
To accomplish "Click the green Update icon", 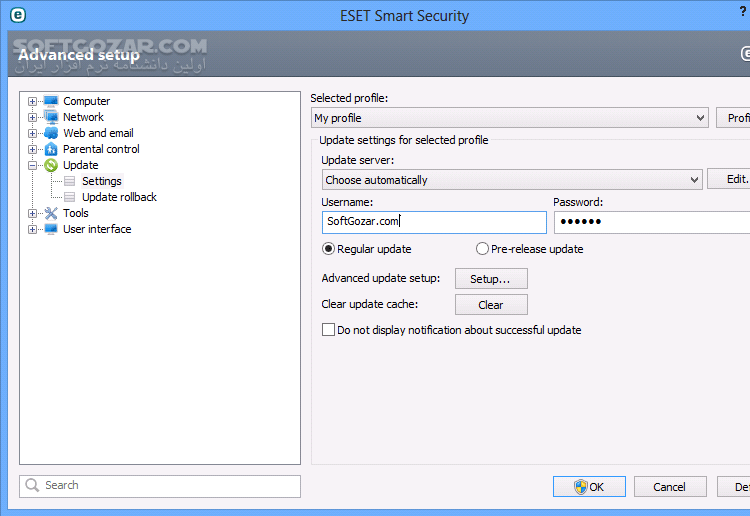I will (51, 165).
